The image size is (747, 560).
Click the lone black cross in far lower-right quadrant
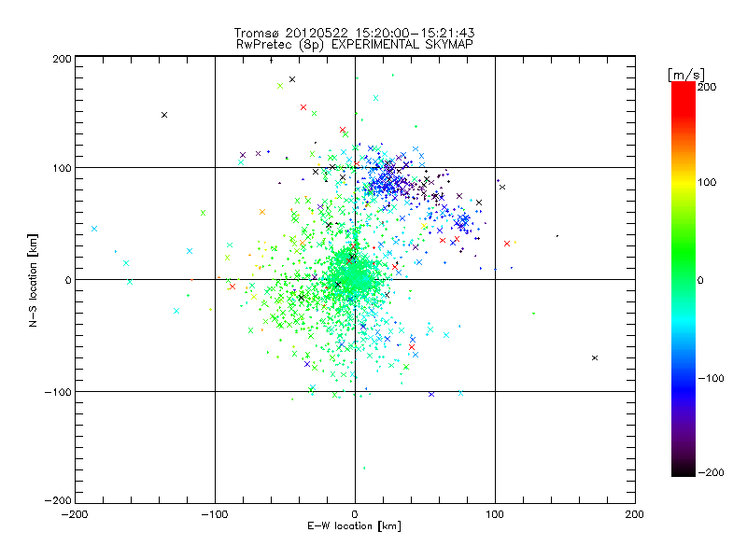click(595, 357)
